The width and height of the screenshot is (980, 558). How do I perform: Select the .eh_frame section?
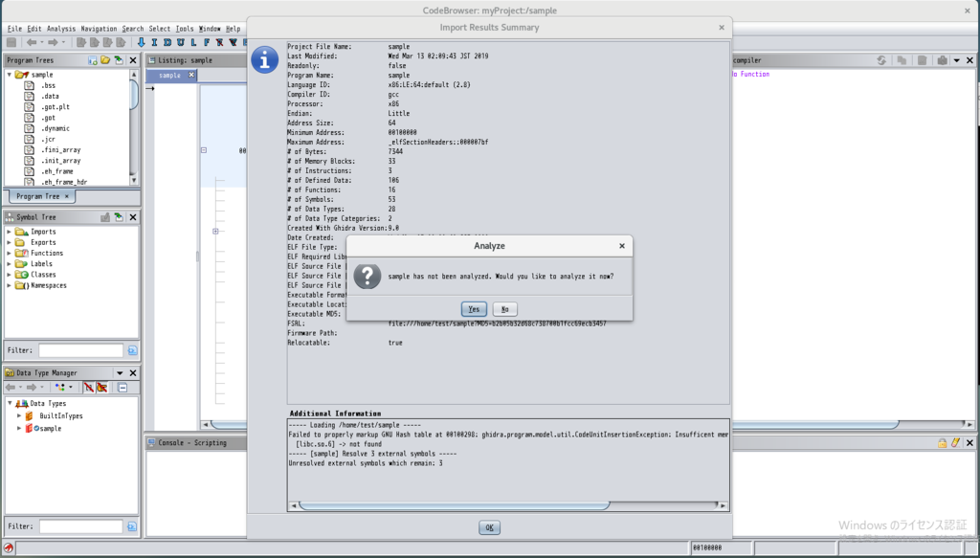(57, 171)
